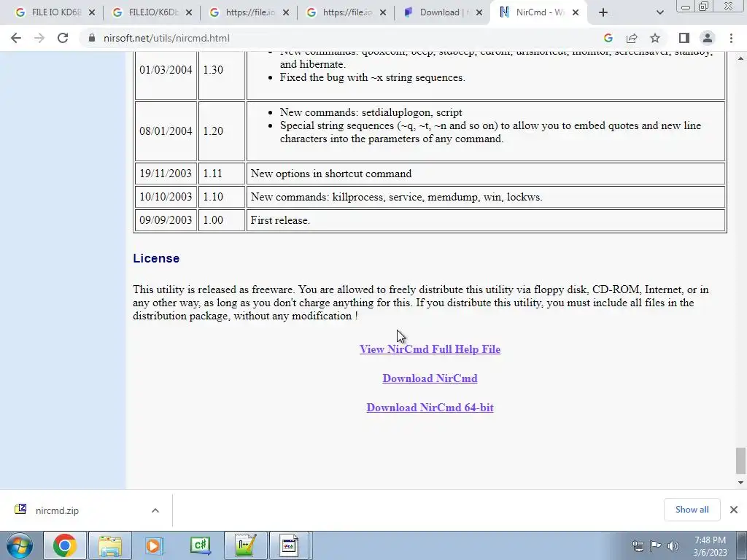The width and height of the screenshot is (747, 560).
Task: Click the padlock site info icon
Action: click(x=92, y=38)
